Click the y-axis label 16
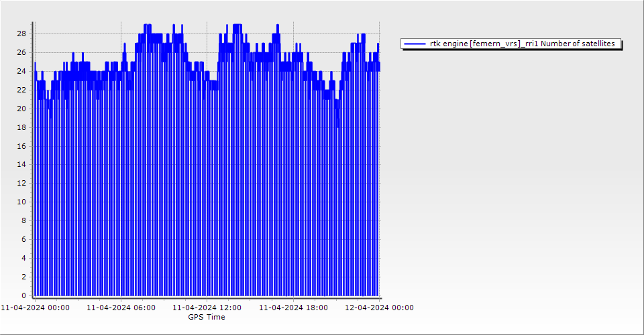 click(21, 145)
